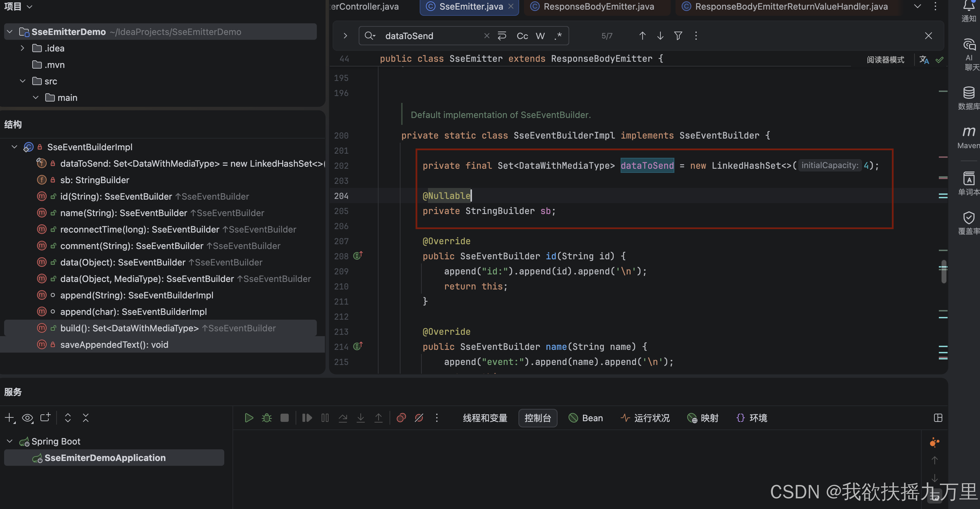The image size is (980, 509).
Task: Step over in debugger toolbar
Action: tap(343, 418)
